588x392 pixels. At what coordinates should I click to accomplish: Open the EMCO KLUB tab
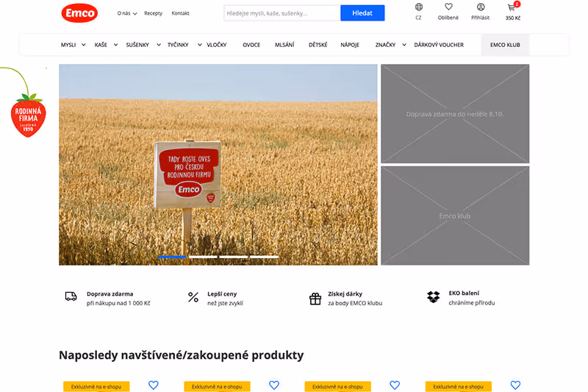point(505,45)
